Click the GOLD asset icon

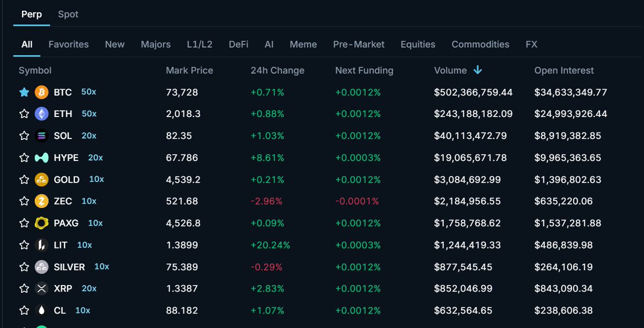point(41,179)
